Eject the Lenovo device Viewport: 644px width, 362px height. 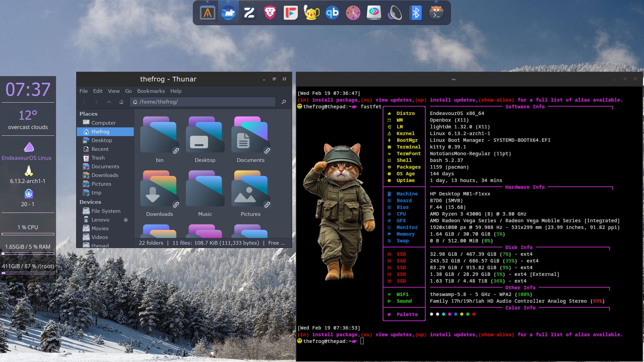coord(126,220)
